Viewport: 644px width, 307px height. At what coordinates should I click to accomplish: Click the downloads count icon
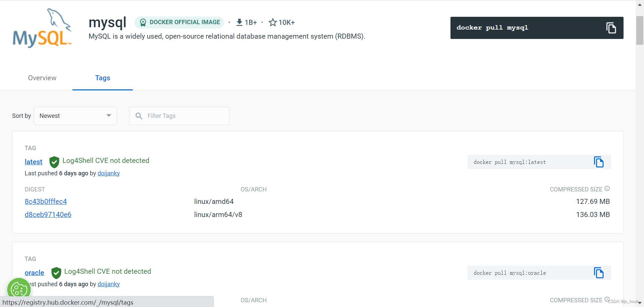pos(239,23)
